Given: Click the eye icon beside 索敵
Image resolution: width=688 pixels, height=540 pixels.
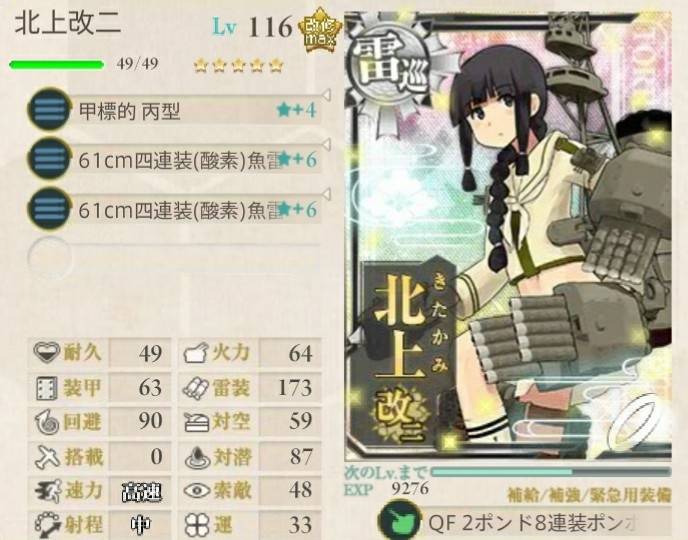Looking at the screenshot, I should coord(197,490).
